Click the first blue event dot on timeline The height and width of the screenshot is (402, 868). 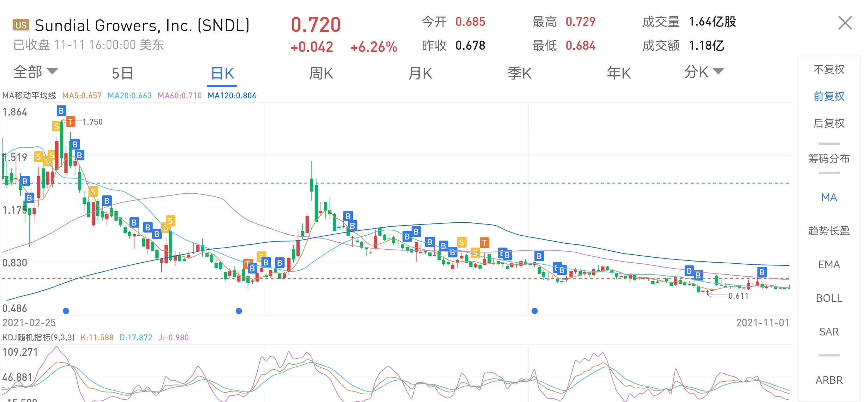tap(66, 311)
